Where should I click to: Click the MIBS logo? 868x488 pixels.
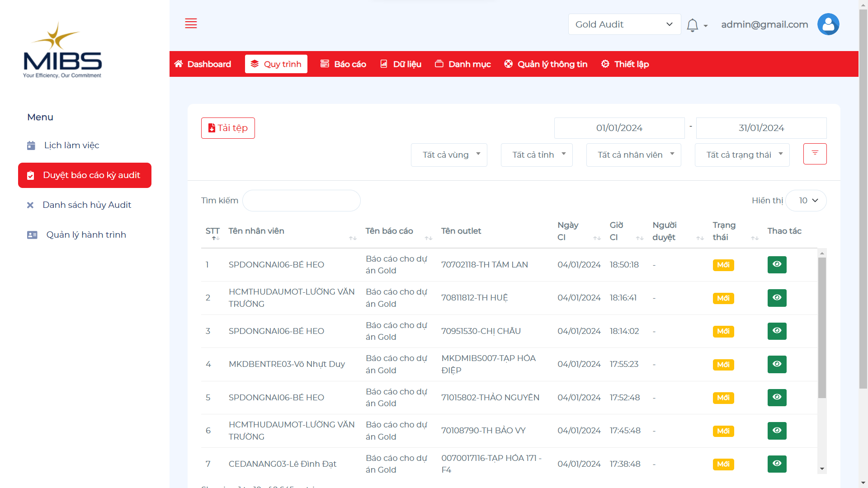pos(62,50)
